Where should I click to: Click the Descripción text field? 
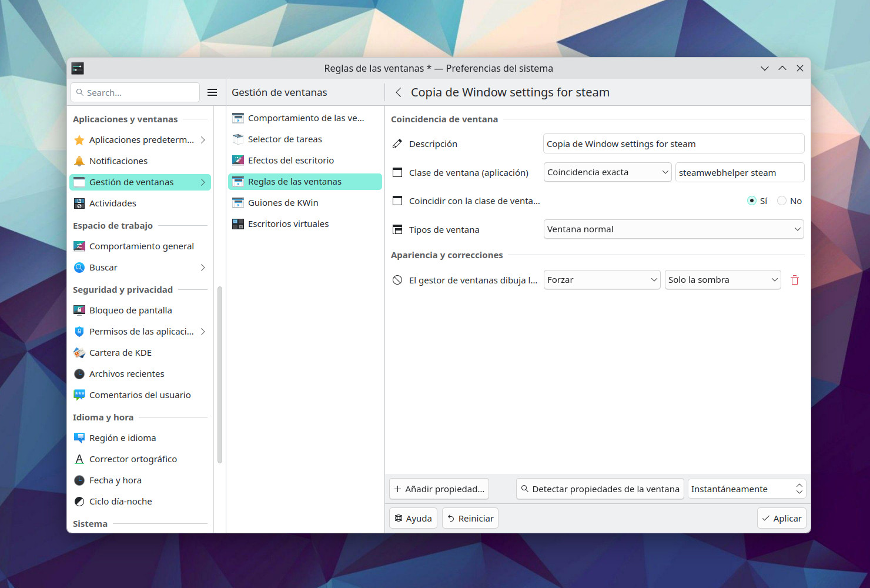[674, 144]
